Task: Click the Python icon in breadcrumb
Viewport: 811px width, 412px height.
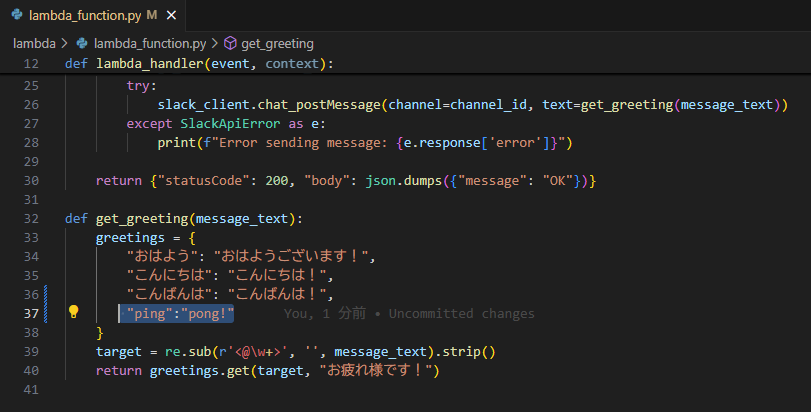Action: pyautogui.click(x=82, y=43)
